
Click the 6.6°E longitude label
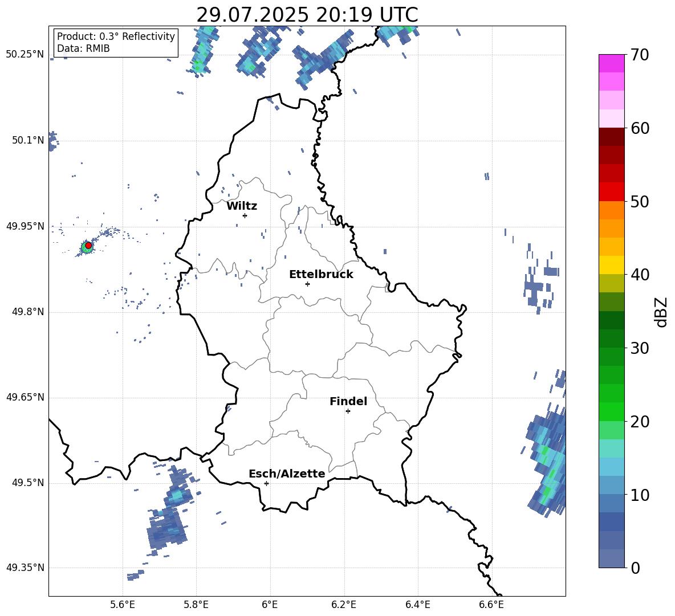pos(491,605)
